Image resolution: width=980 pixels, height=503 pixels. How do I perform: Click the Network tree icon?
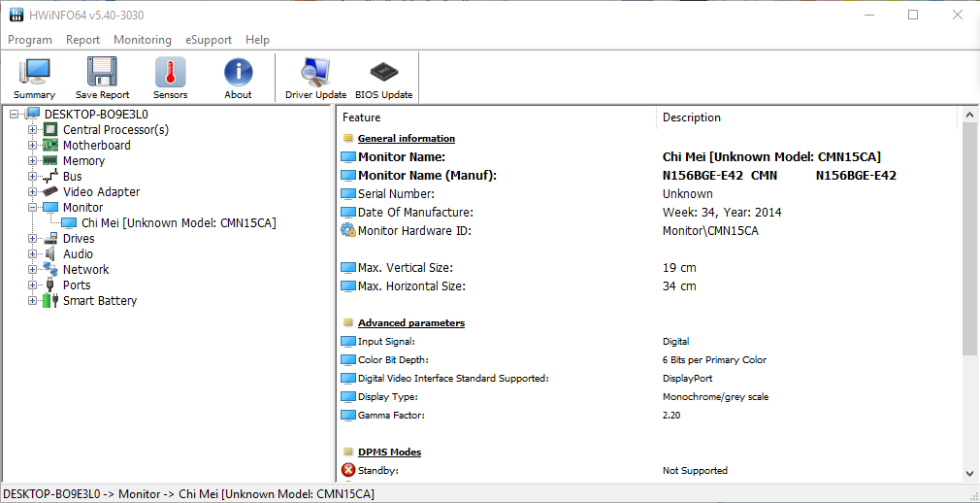tap(50, 270)
